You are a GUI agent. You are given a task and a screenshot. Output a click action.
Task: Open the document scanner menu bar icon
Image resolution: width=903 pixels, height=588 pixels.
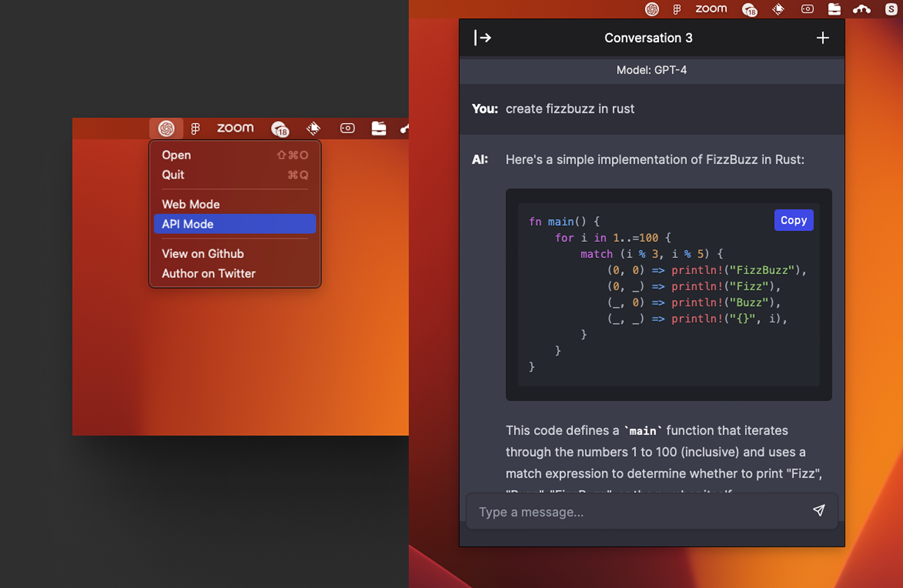click(834, 9)
